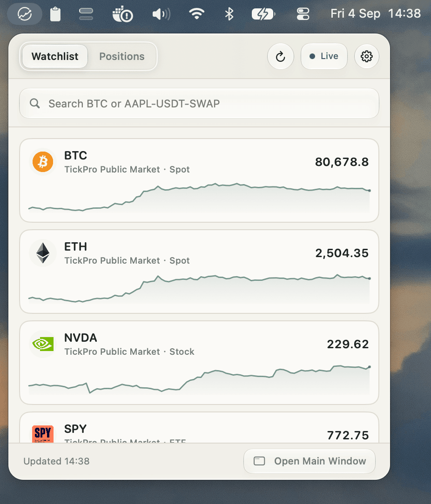Click the TickPro chart icon in menu bar
Viewport: 431px width, 504px height.
click(25, 14)
